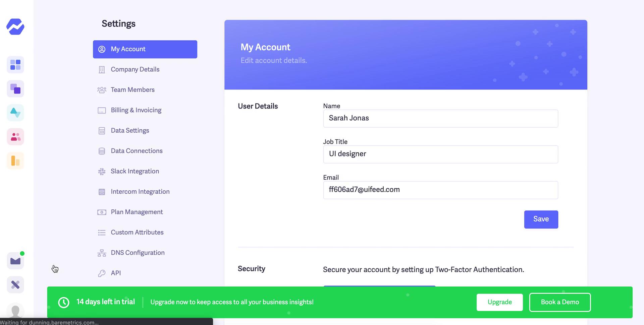Viewport: 644px width, 325px height.
Task: Open the dashboard grid icon in sidebar
Action: [x=15, y=65]
